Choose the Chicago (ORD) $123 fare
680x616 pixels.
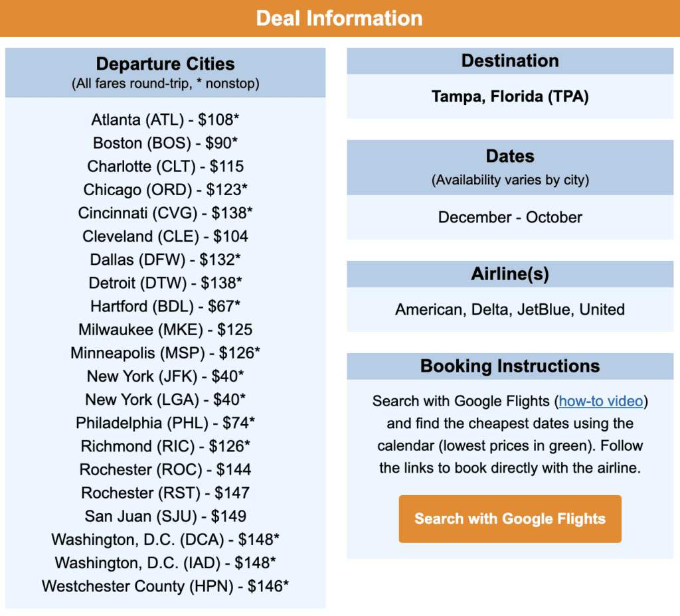click(x=165, y=190)
